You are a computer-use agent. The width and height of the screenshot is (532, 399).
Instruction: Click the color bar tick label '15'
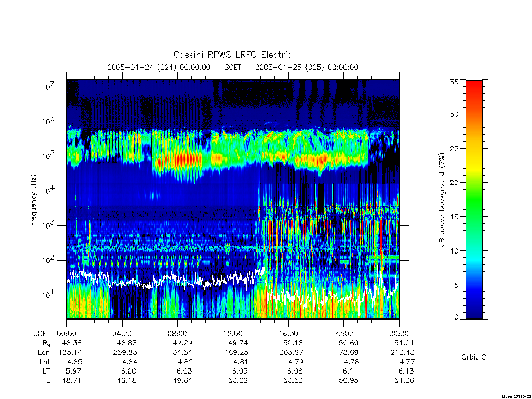tap(454, 217)
